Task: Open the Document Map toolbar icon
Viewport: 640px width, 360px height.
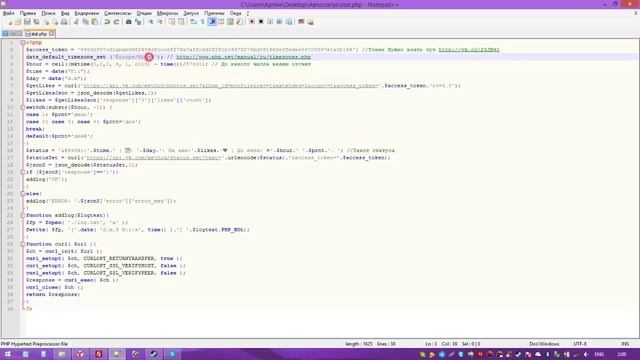Action: pos(230,22)
